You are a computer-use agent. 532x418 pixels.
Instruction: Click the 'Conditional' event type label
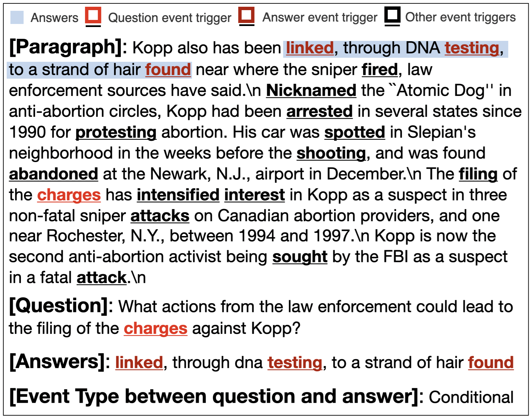[x=471, y=397]
